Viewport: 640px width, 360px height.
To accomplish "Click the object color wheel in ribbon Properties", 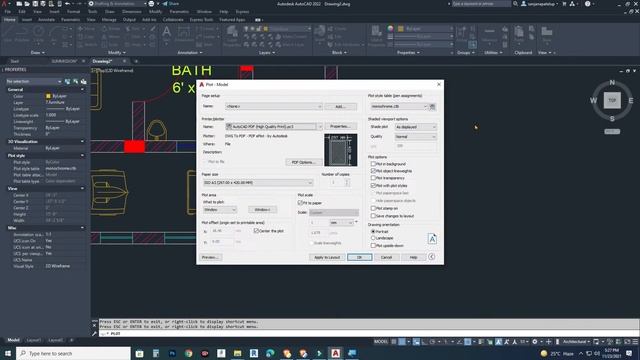I will point(391,29).
